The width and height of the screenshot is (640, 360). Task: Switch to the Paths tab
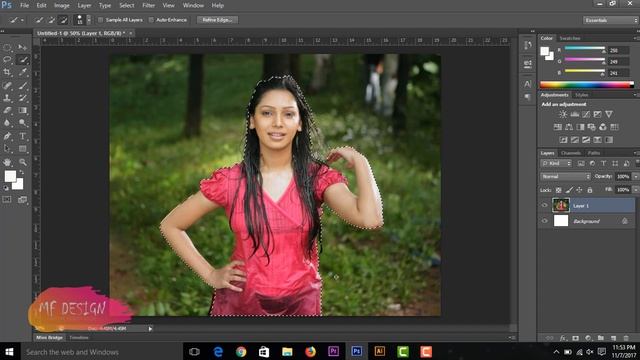594,153
